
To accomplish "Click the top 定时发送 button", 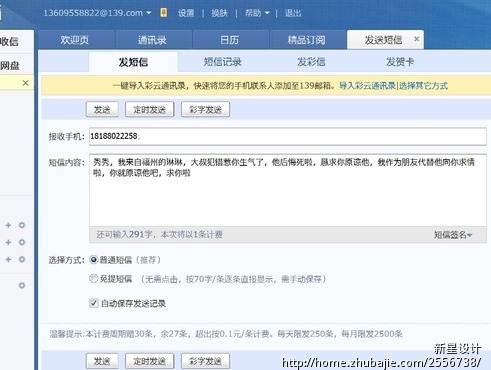I will tap(150, 109).
